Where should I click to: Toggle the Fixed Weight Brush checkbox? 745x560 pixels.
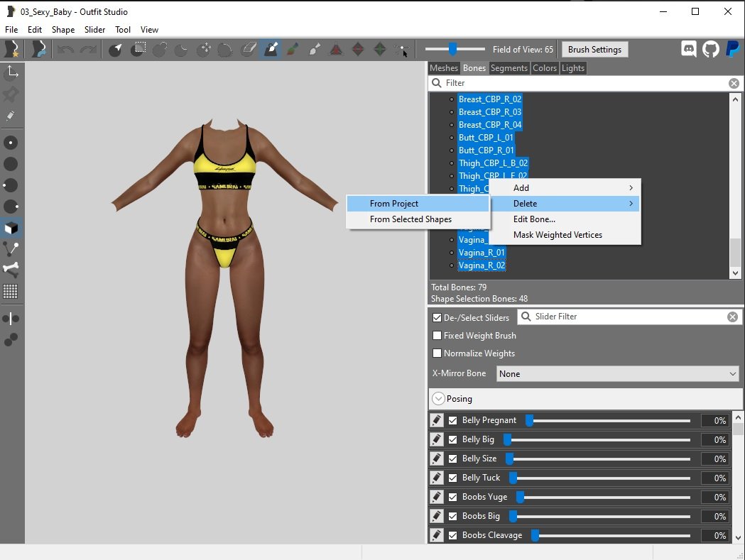(x=437, y=336)
